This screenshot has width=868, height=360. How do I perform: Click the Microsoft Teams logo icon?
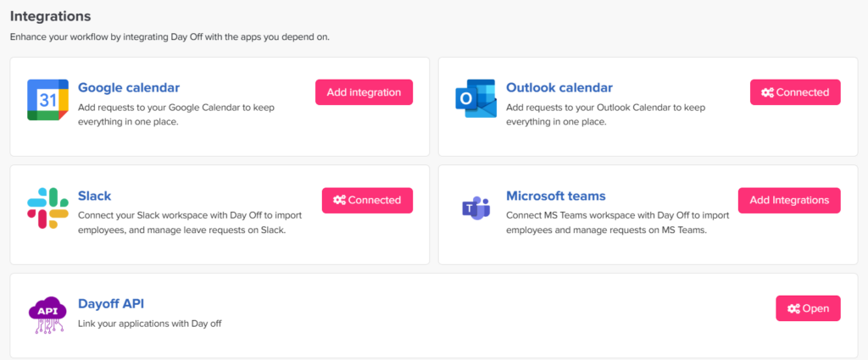[x=476, y=208]
